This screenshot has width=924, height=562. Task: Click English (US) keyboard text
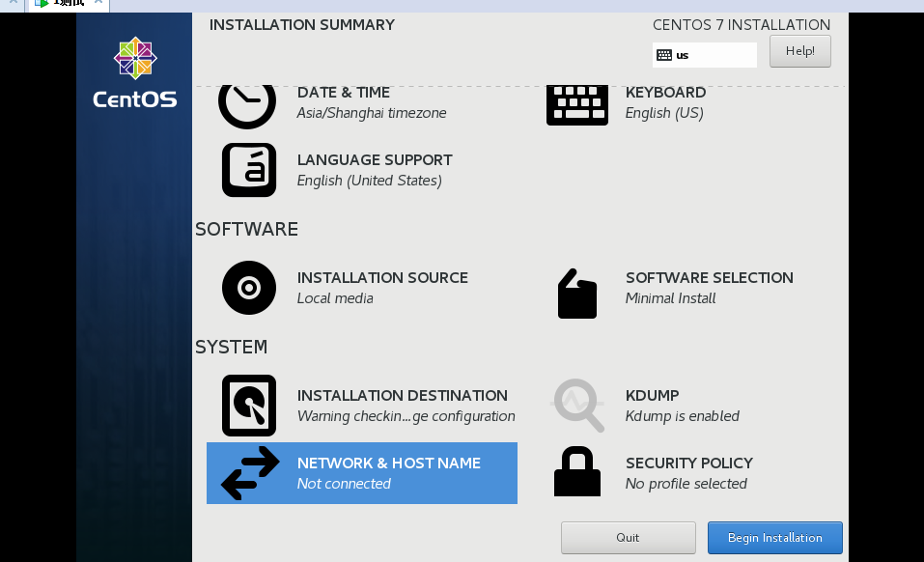tap(664, 113)
